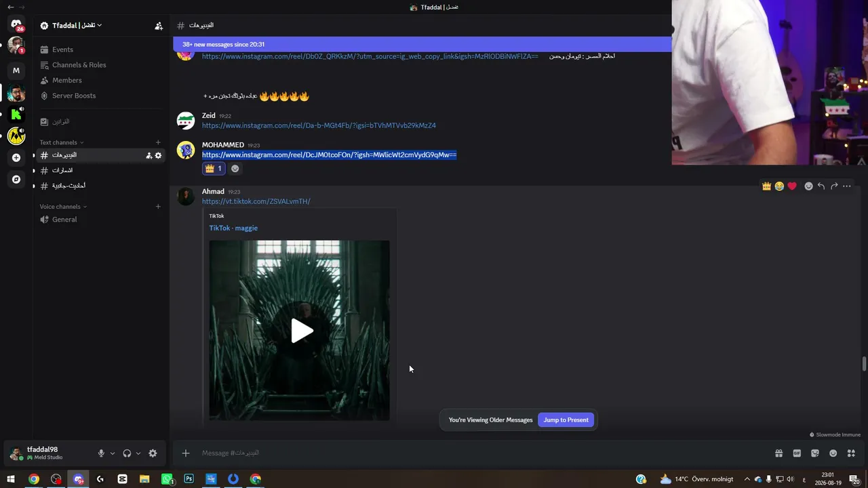Forward Ahmad's message

pos(834,186)
